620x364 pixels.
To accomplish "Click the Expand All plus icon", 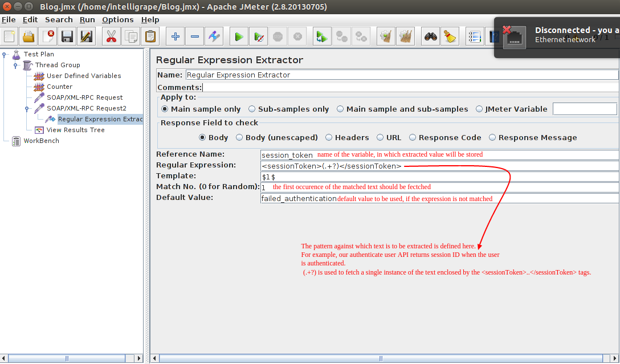I will click(176, 37).
